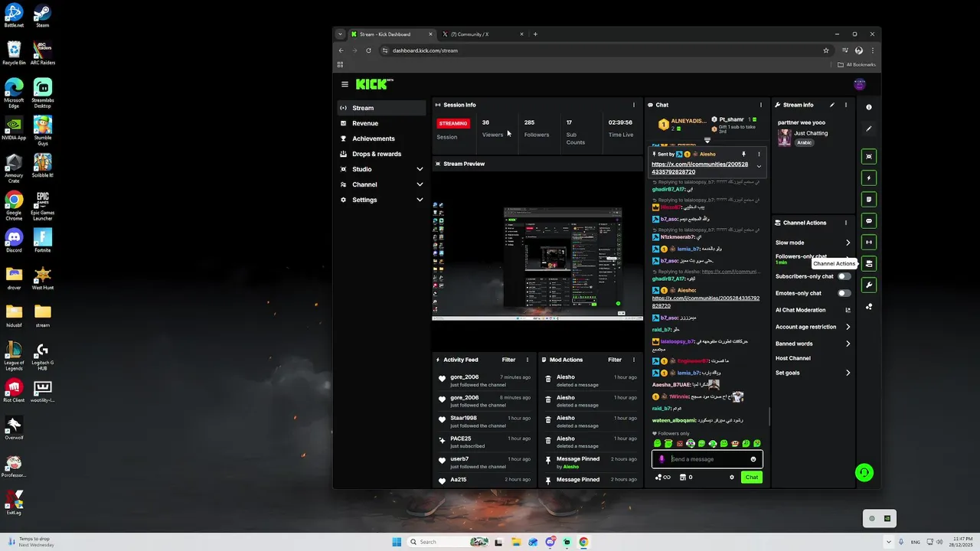The height and width of the screenshot is (551, 980).
Task: Open Session Info panel options menu
Action: tap(633, 105)
